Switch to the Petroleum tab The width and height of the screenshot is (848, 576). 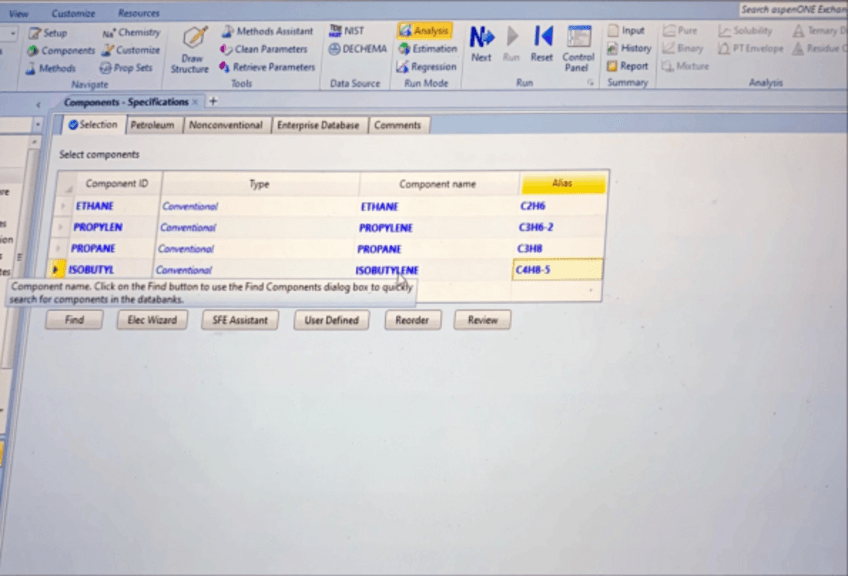[x=153, y=125]
